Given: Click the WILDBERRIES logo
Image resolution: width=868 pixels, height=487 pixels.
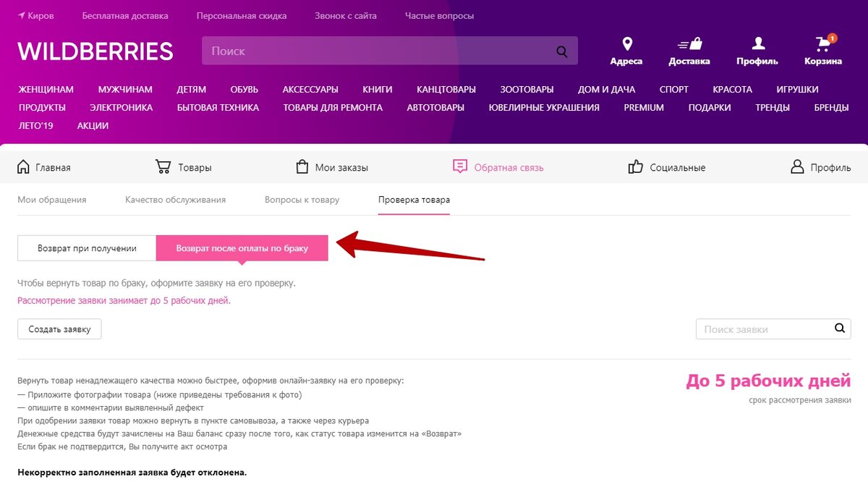Looking at the screenshot, I should tap(95, 51).
